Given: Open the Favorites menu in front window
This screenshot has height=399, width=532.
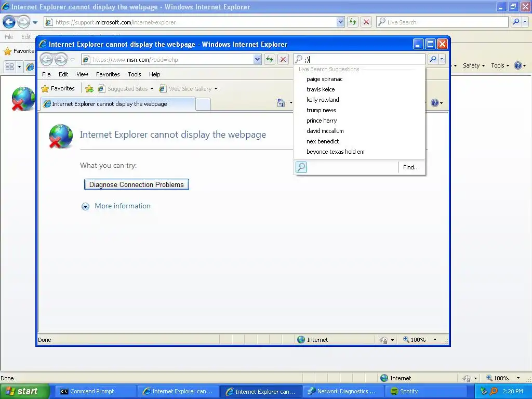Looking at the screenshot, I should click(x=108, y=74).
